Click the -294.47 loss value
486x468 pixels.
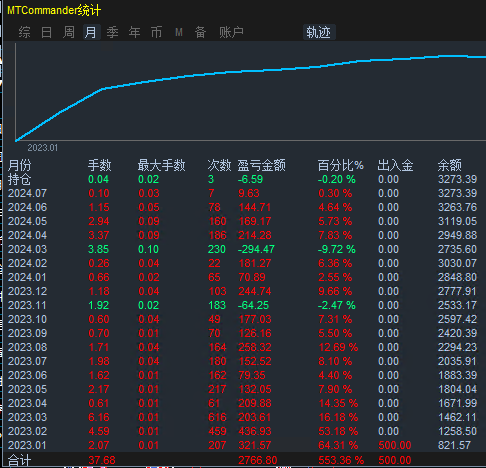pyautogui.click(x=256, y=249)
